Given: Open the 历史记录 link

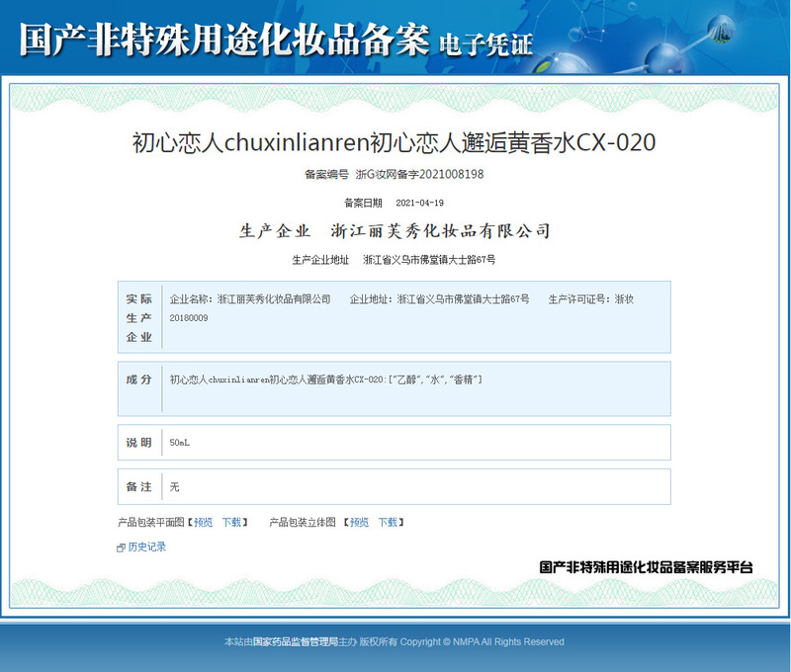Looking at the screenshot, I should point(146,546).
